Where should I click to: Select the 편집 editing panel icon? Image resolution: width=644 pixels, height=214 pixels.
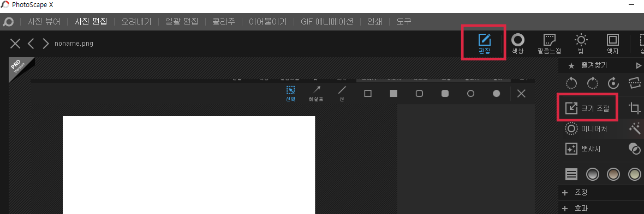click(x=485, y=44)
